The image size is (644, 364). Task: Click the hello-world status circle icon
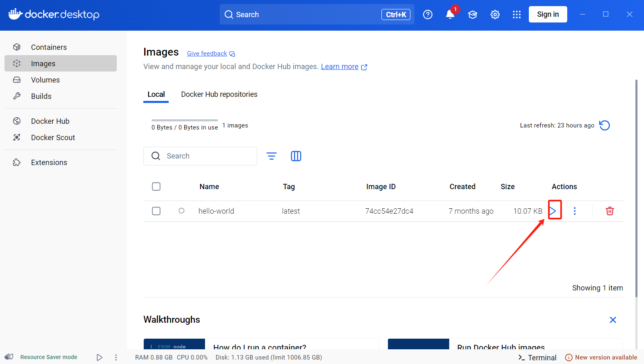pos(182,211)
